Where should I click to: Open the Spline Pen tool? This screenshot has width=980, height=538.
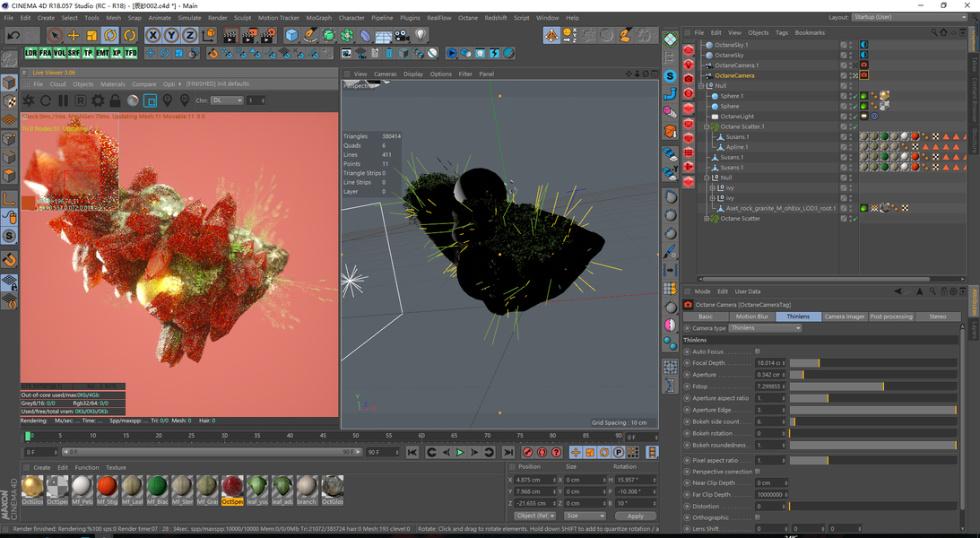click(x=310, y=36)
